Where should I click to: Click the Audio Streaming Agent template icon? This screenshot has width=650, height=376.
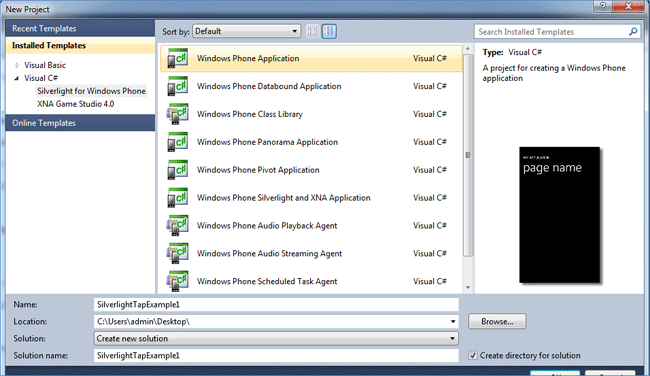point(177,253)
